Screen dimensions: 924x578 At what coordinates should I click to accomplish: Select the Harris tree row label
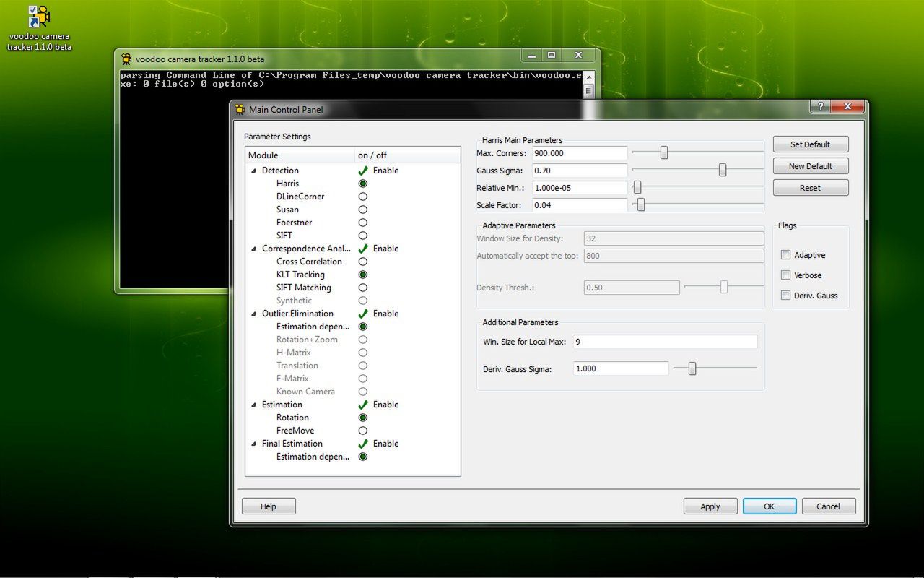(287, 184)
